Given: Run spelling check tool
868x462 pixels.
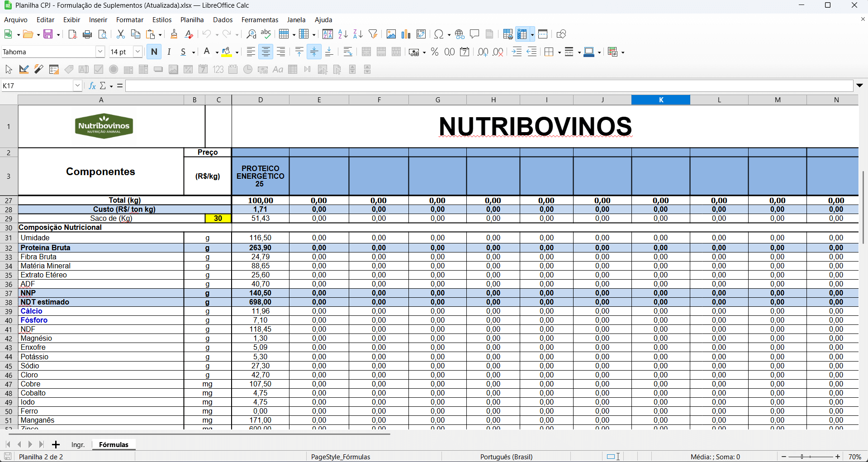Looking at the screenshot, I should tap(266, 34).
